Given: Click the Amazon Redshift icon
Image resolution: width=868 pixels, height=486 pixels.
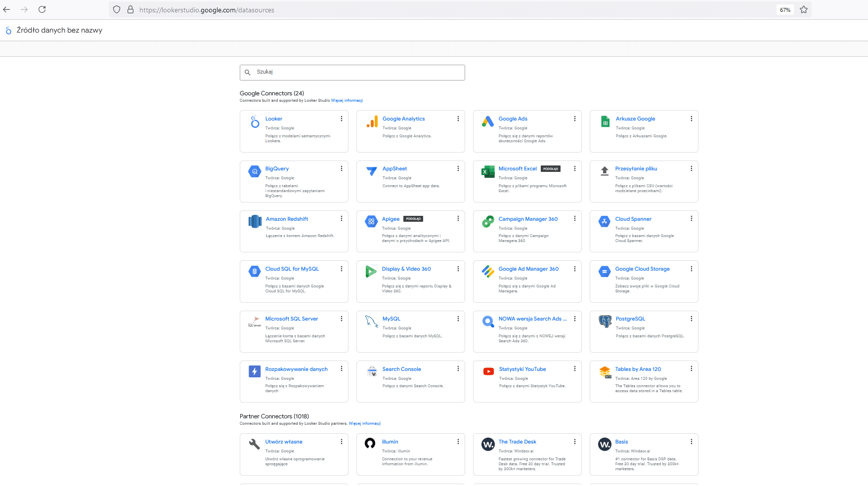Looking at the screenshot, I should [x=255, y=222].
